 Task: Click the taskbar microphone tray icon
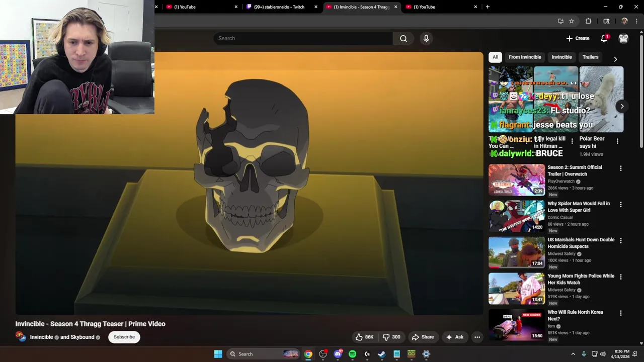coord(584,354)
